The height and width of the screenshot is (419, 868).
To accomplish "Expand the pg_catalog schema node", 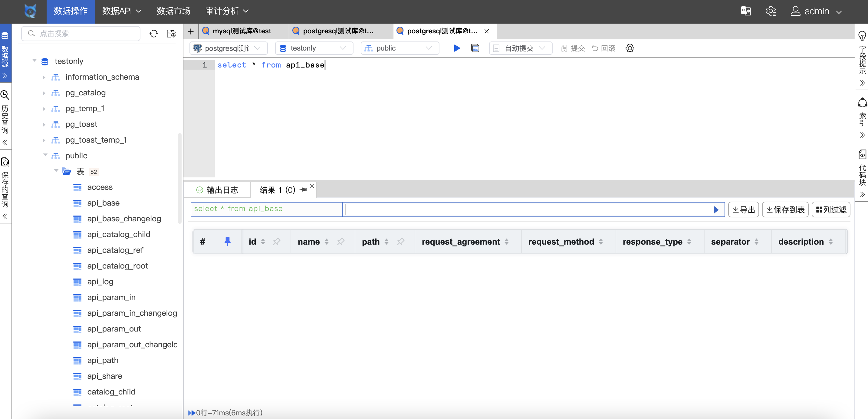I will [x=44, y=93].
